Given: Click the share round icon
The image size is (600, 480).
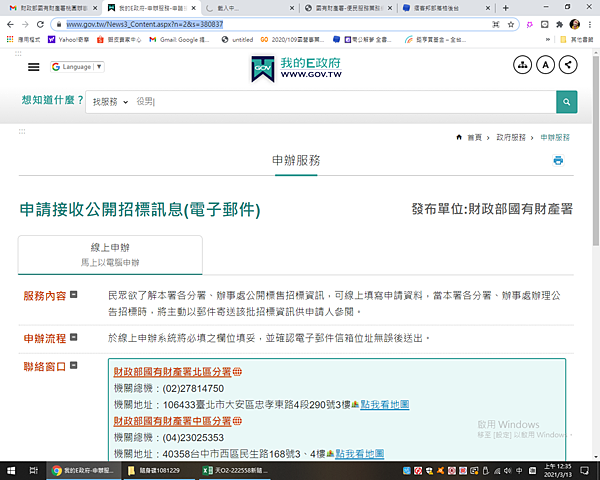Looking at the screenshot, I should pos(568,65).
